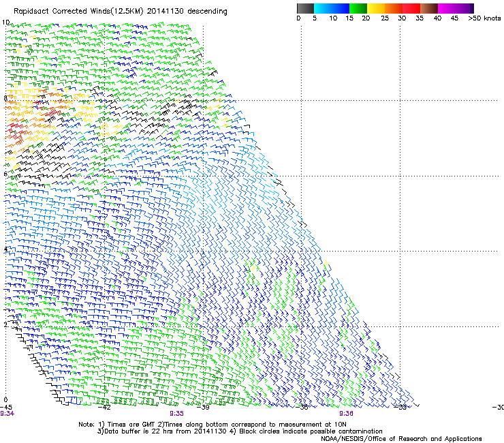504x443 pixels.
Task: Click the longitude '-33' axis label
Action: [400, 408]
